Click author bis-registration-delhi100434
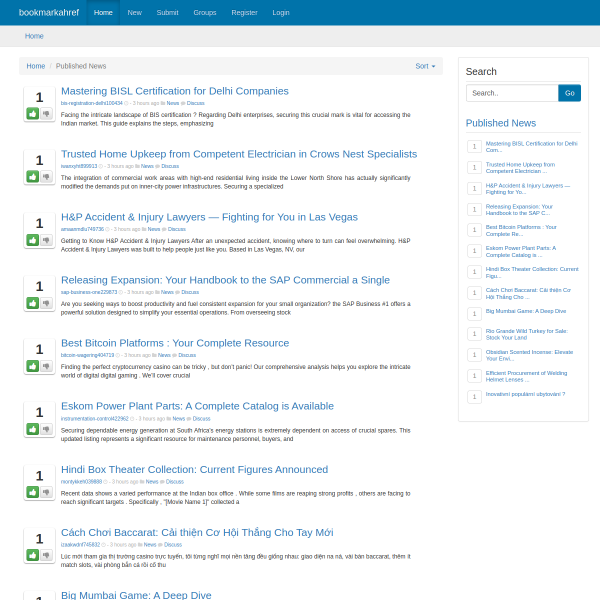 [x=92, y=103]
